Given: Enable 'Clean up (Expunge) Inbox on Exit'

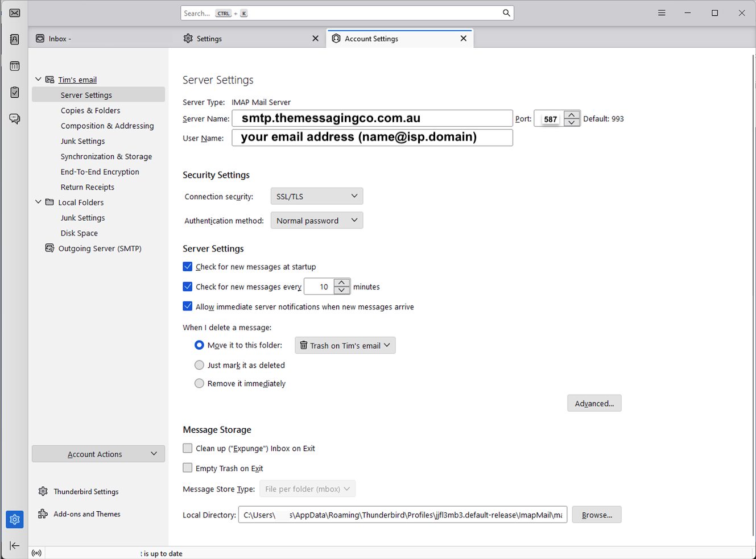Looking at the screenshot, I should 188,448.
